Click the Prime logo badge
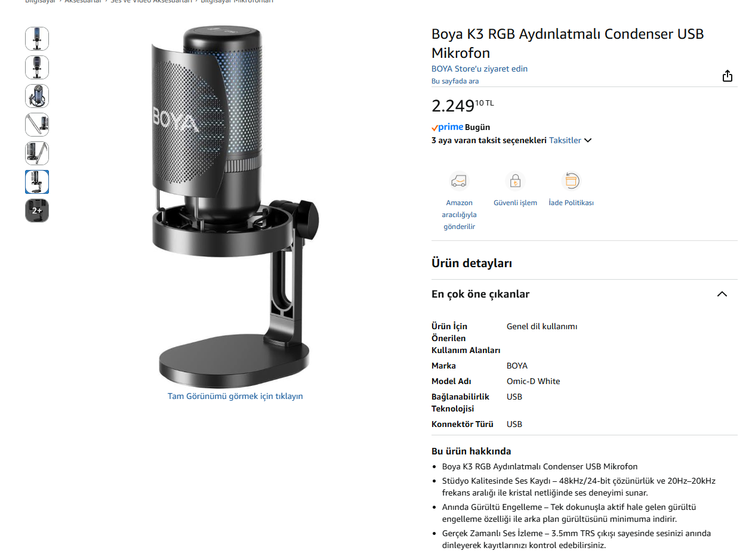Image resolution: width=752 pixels, height=560 pixels. (447, 127)
